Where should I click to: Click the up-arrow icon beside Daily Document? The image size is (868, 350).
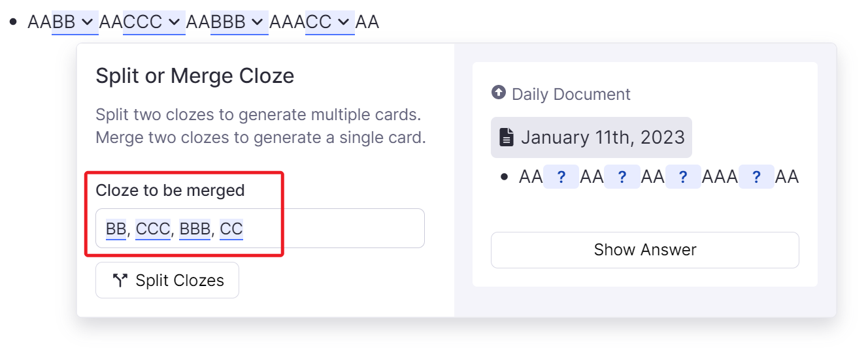tap(499, 93)
